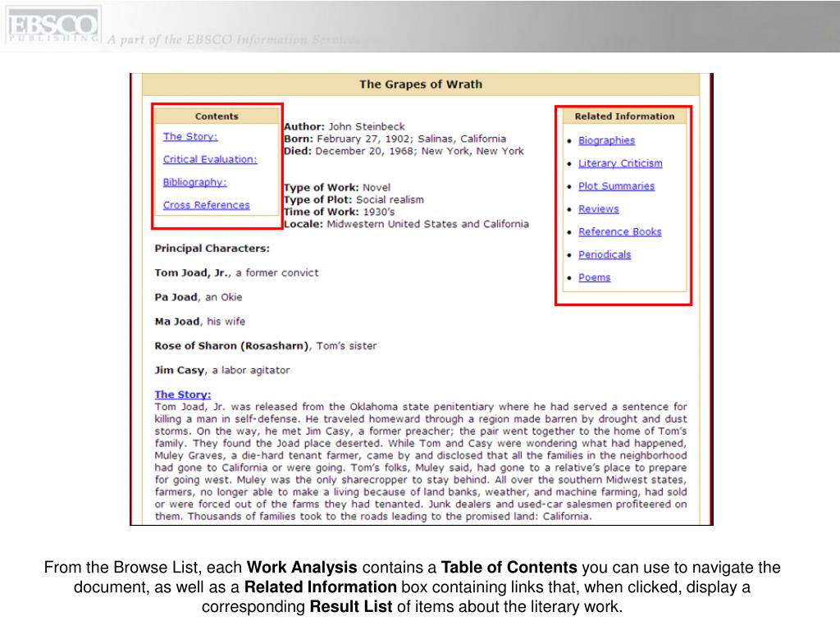View Reviews for this work
Screen dimensions: 840x630
point(598,209)
